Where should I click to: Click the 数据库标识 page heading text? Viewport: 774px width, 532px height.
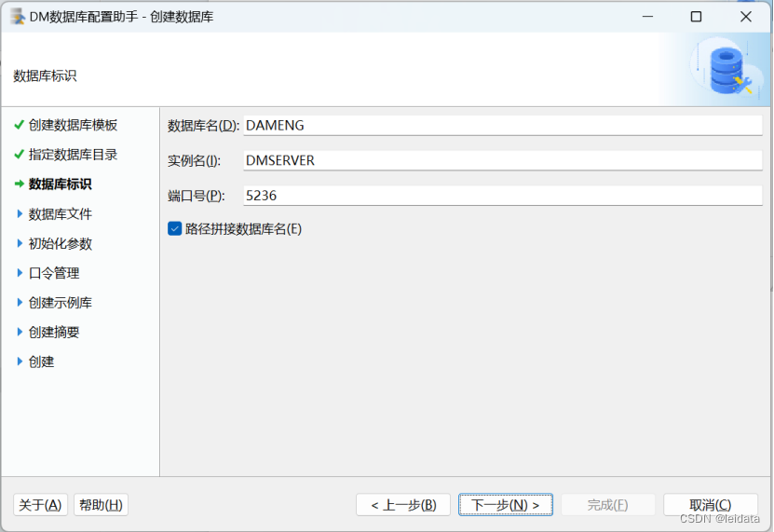[x=45, y=75]
